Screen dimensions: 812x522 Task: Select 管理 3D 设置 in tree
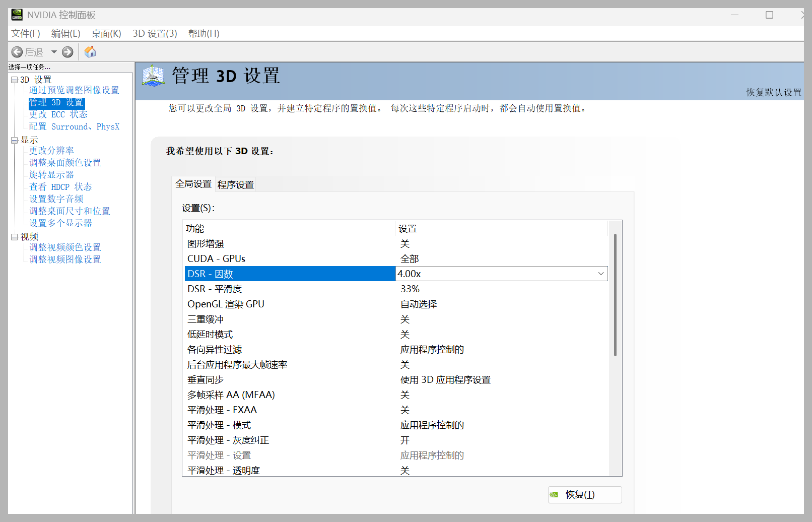[x=56, y=102]
